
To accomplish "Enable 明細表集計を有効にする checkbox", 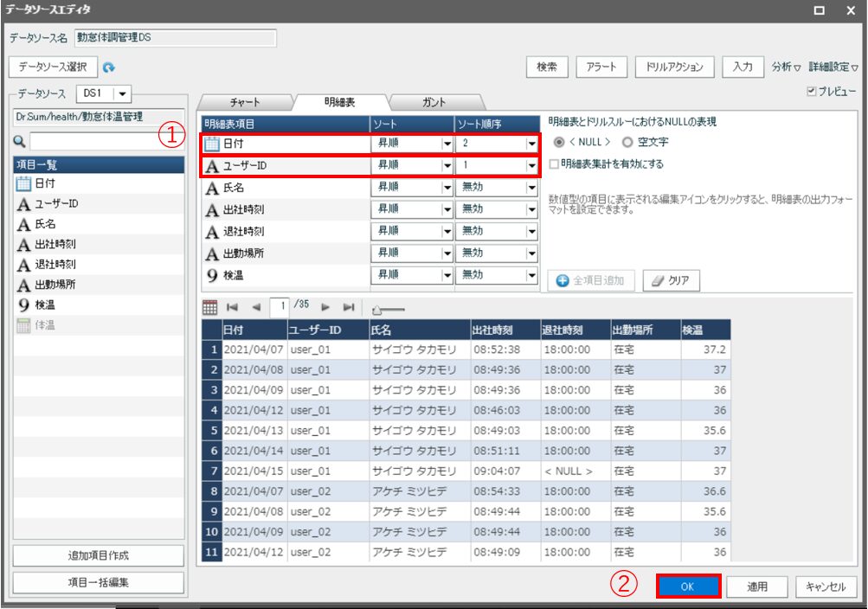I will (x=555, y=163).
